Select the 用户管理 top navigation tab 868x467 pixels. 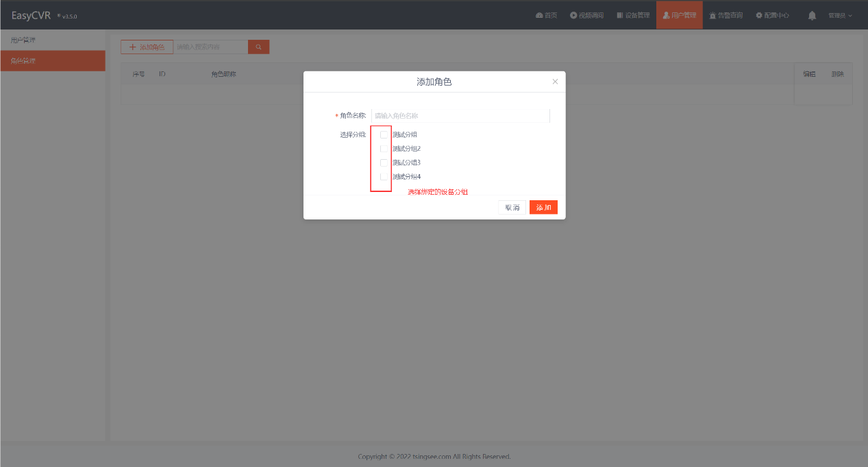point(679,15)
